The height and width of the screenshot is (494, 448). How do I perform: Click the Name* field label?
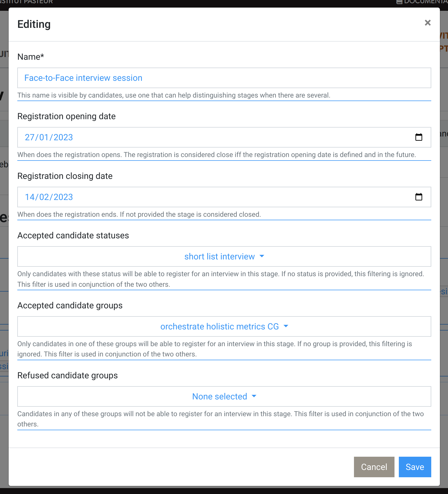pos(31,57)
